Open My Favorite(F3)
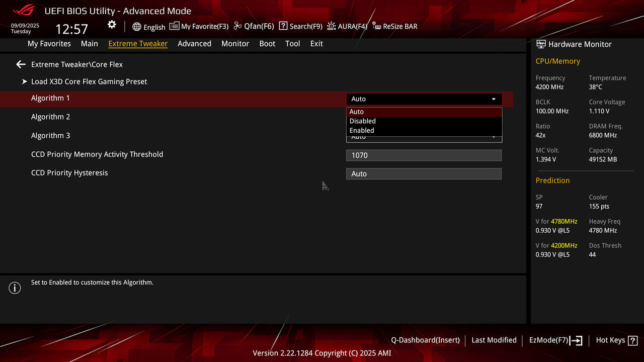644x362 pixels. coord(199,26)
